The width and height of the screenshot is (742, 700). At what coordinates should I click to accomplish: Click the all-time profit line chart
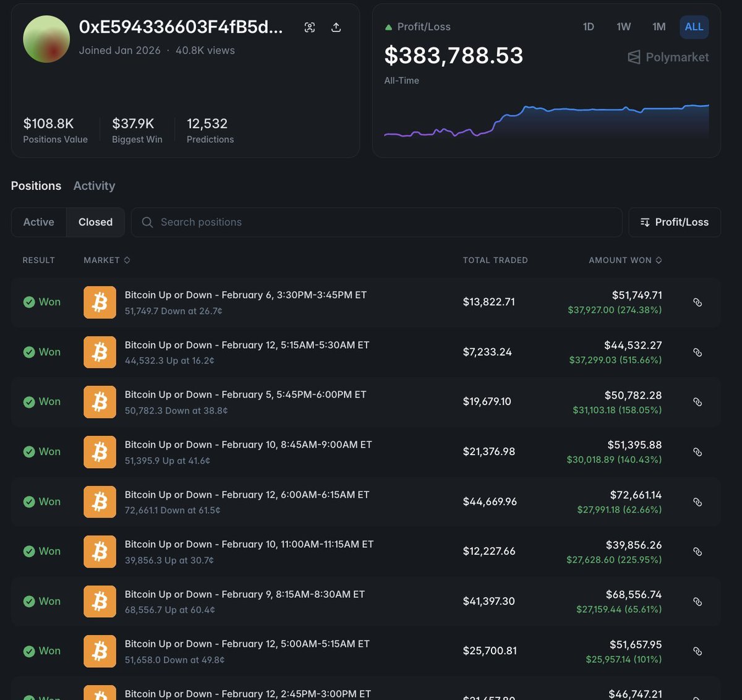[x=547, y=121]
